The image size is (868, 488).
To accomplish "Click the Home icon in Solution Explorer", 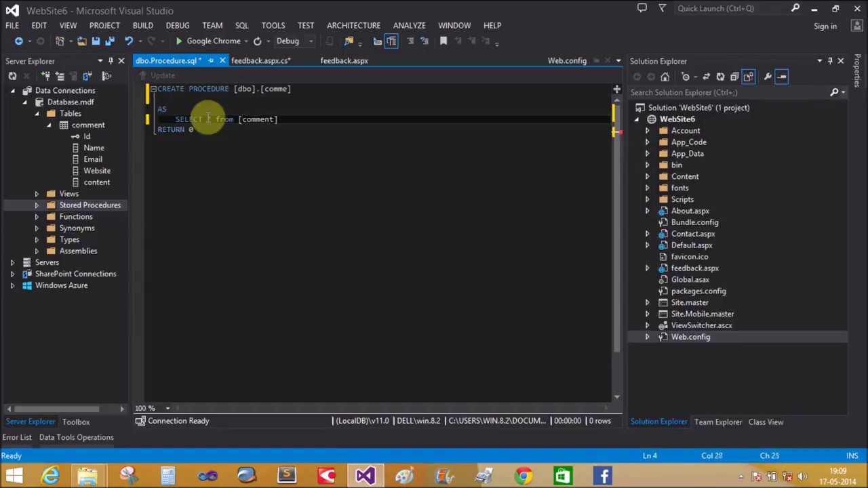I will (665, 77).
